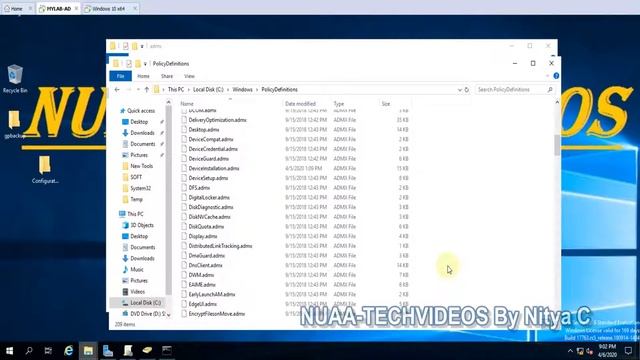Open New Tools folder in navigation pane

point(141,166)
